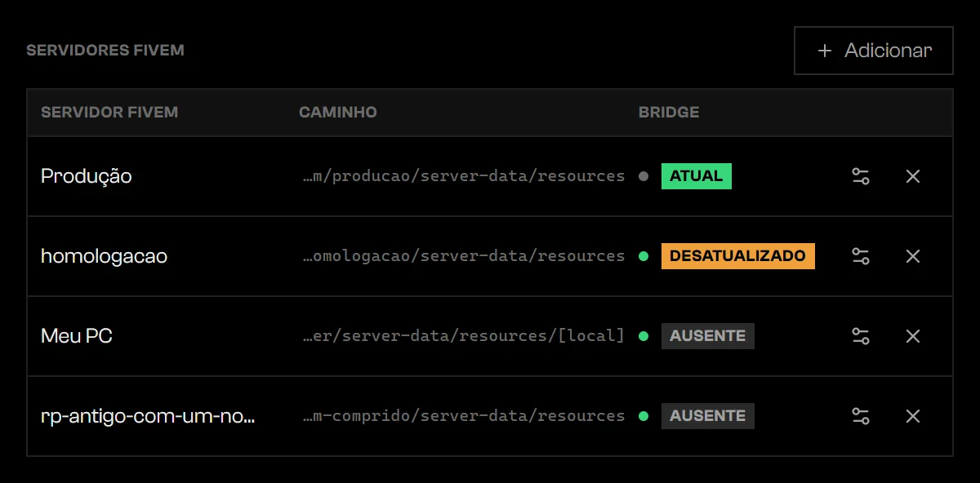The image size is (980, 483).
Task: Click AUSENTE badge in rp-antigo-com-um-no… row
Action: (708, 416)
